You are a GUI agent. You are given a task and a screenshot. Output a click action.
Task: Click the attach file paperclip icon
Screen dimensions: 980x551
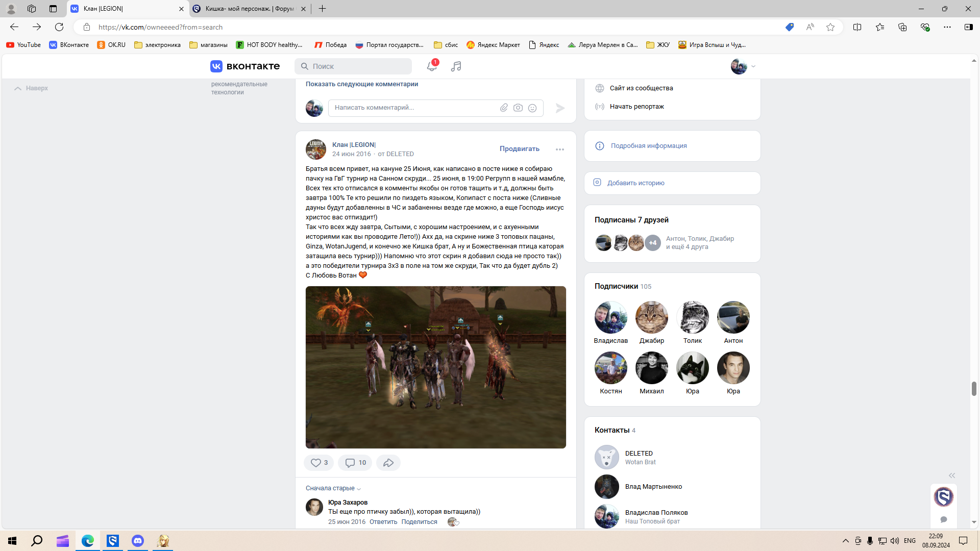(504, 108)
